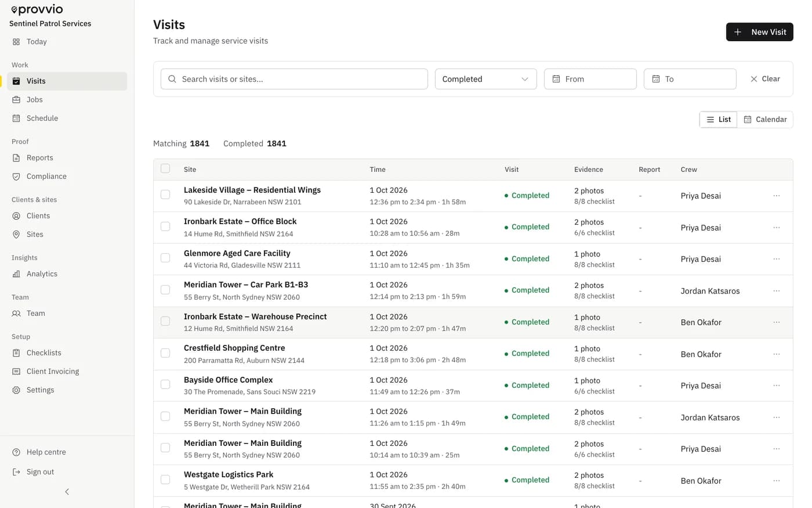The width and height of the screenshot is (812, 508).
Task: Collapse the sidebar with the chevron
Action: (67, 492)
